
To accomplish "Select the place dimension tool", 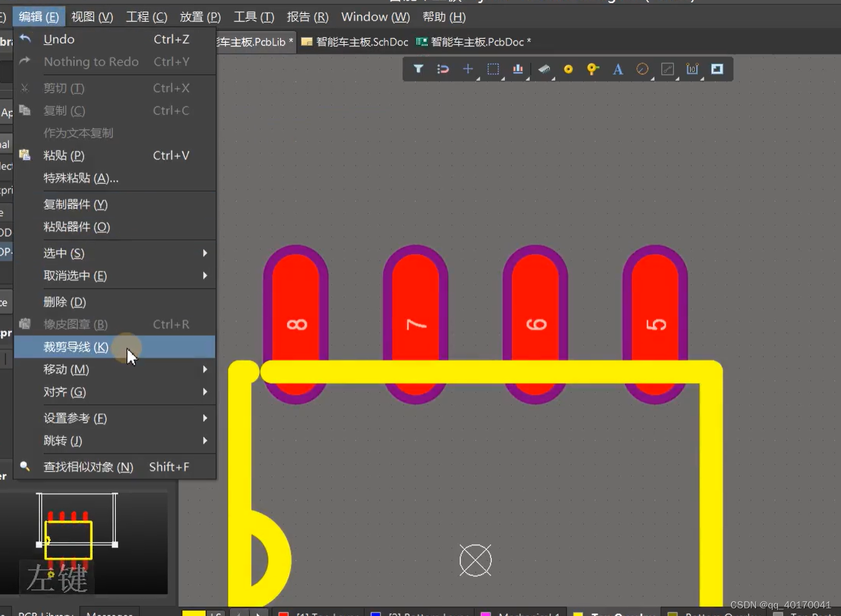I will (693, 69).
